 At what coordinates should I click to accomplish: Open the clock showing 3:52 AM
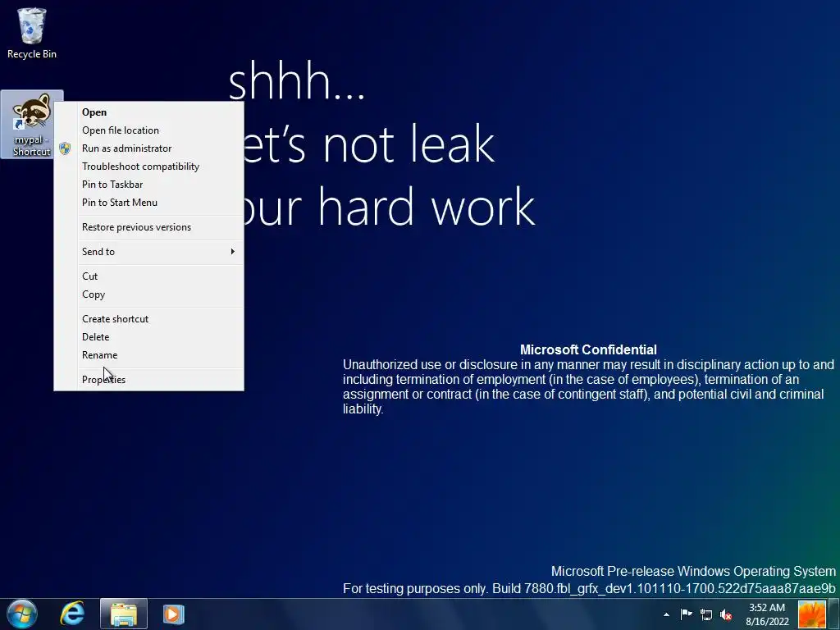[767, 614]
